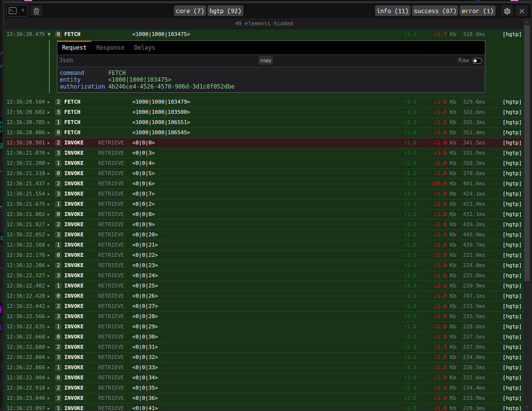
Task: Filter logs by success (87)
Action: tap(435, 11)
